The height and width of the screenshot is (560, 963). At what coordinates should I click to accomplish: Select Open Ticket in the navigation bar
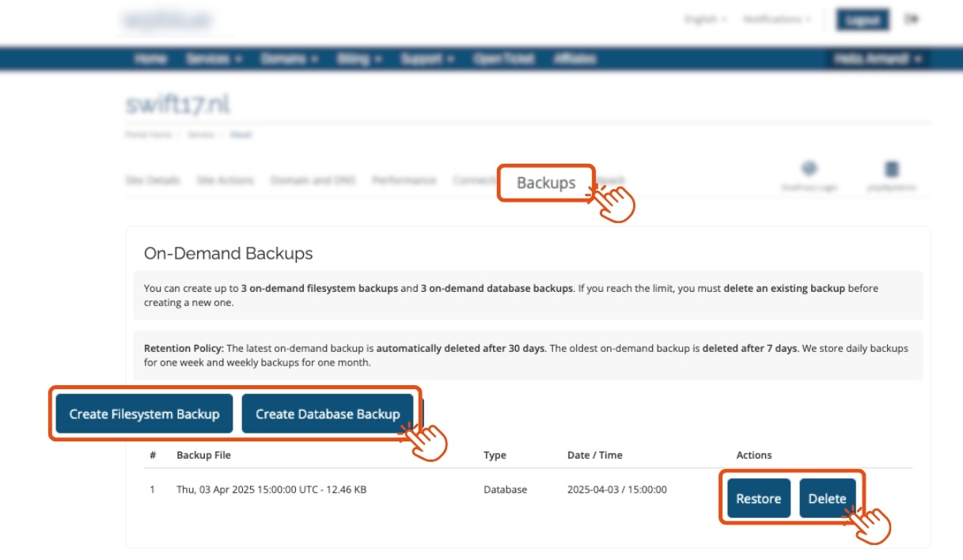tap(503, 59)
